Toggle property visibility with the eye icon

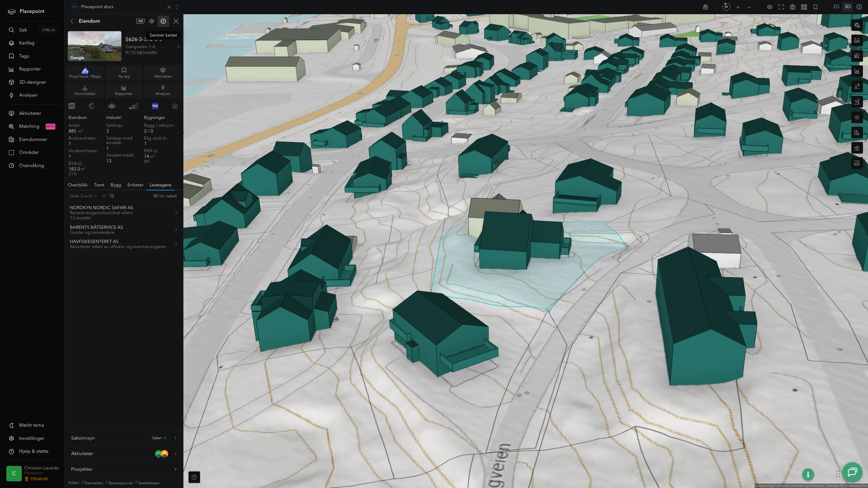click(152, 21)
